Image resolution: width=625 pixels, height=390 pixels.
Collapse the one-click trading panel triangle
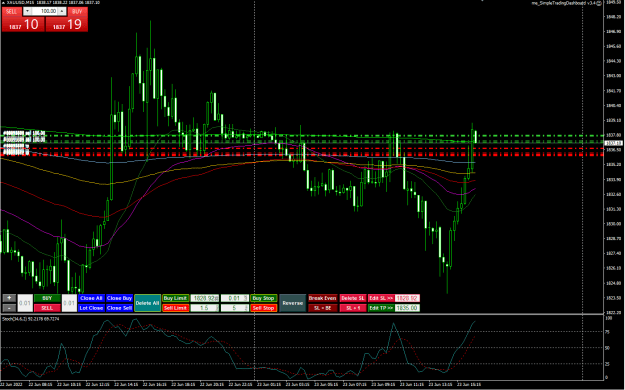tap(3, 2)
